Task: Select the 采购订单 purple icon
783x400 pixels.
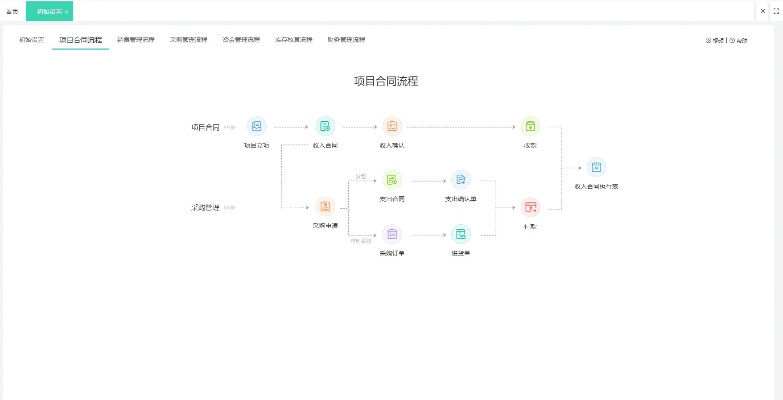Action: [x=392, y=234]
